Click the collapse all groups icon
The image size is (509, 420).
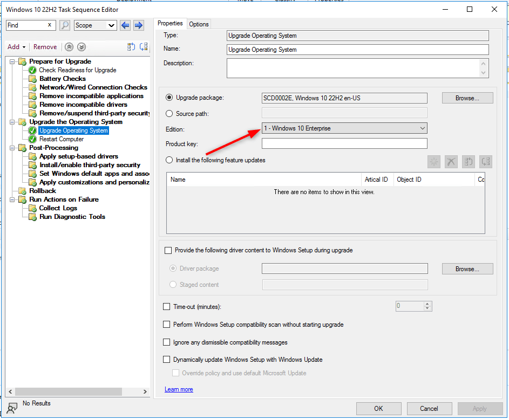(130, 47)
